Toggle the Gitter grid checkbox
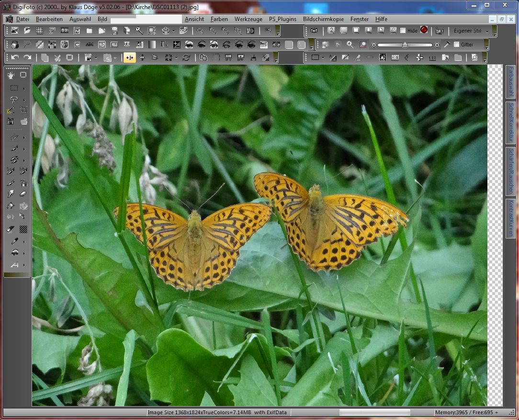Image resolution: width=519 pixels, height=420 pixels. point(456,45)
